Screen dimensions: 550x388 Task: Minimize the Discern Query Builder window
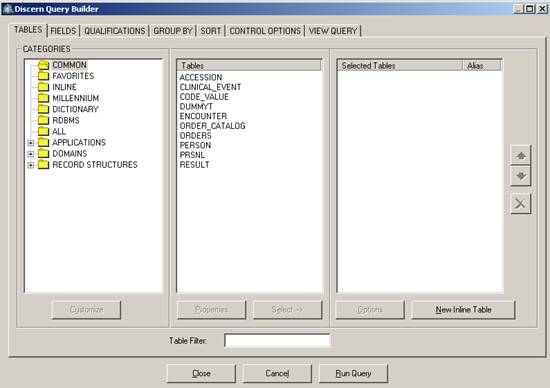[x=518, y=9]
